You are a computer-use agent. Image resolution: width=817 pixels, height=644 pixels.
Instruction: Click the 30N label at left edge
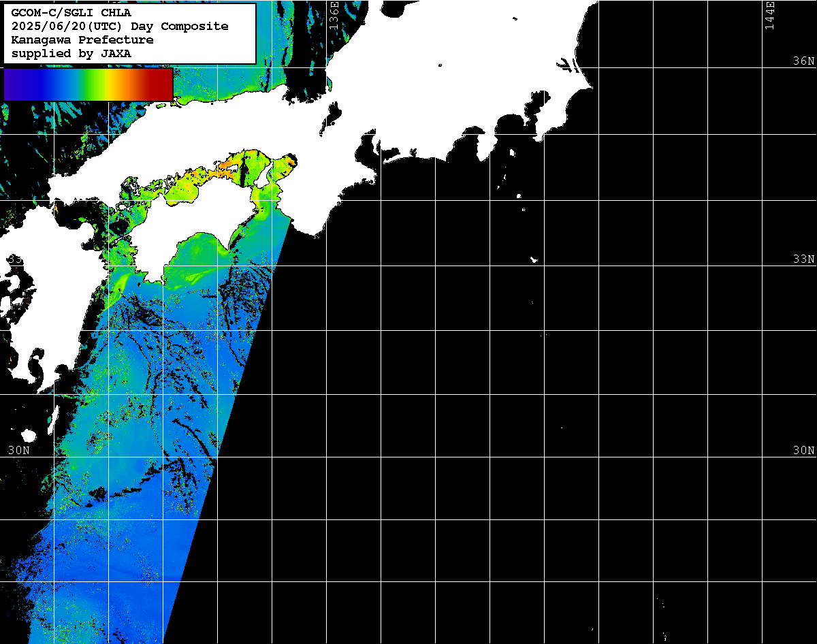point(19,450)
